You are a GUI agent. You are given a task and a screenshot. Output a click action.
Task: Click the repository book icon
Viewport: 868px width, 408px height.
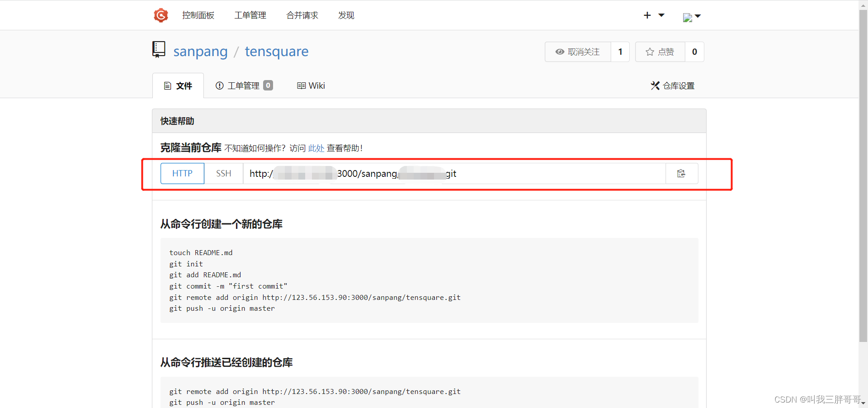(159, 50)
